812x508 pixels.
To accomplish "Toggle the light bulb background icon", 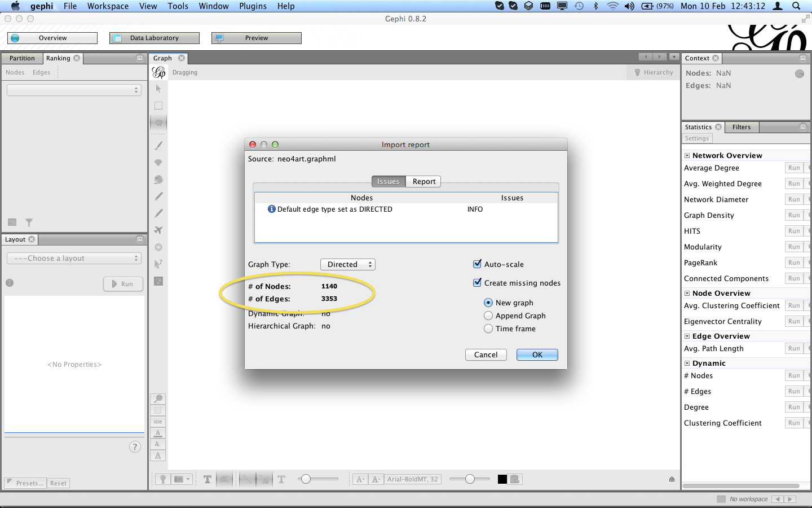I will [x=163, y=479].
